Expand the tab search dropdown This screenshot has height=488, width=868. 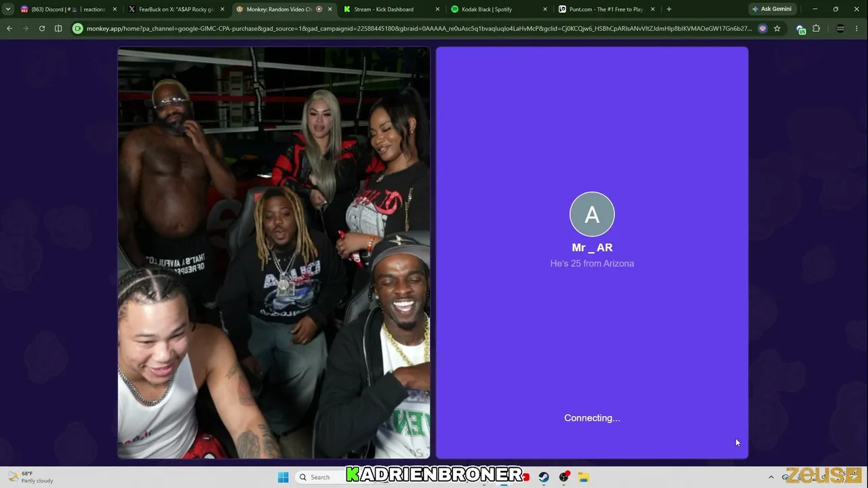click(x=8, y=9)
